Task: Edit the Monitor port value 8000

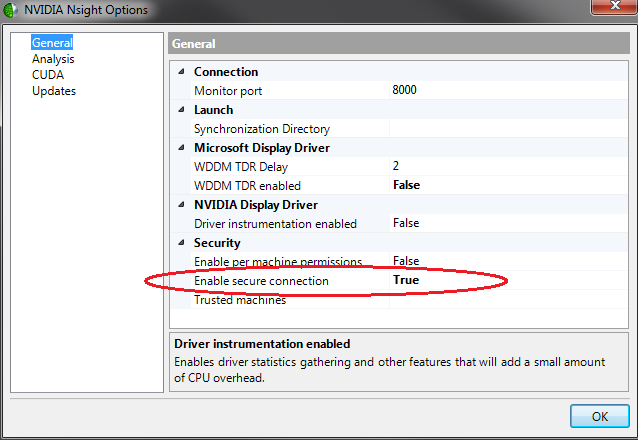Action: pyautogui.click(x=509, y=90)
